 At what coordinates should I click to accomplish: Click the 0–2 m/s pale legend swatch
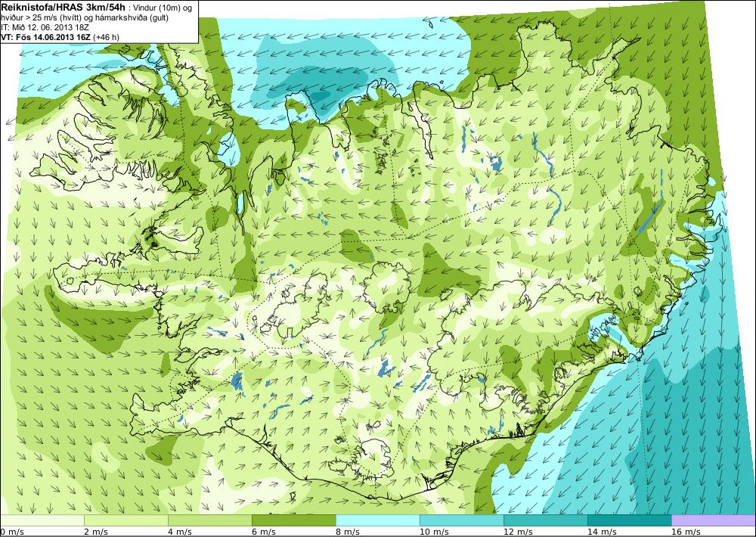[42, 520]
